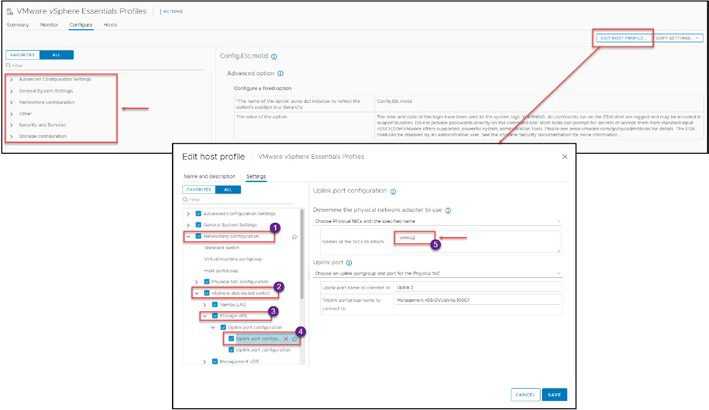The image size is (709, 410).
Task: Click the EDIT HOST PROFILE button
Action: tap(623, 38)
